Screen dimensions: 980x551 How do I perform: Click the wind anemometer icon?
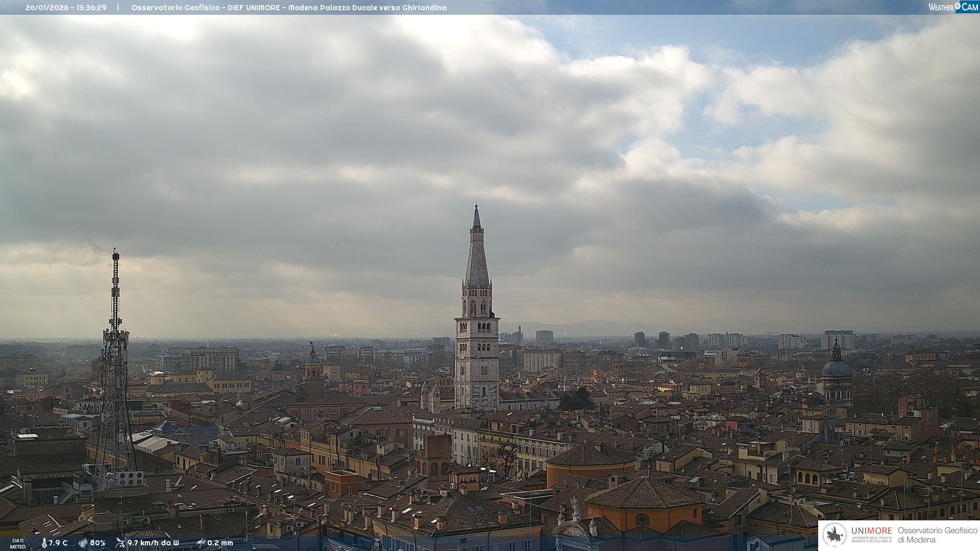(120, 543)
